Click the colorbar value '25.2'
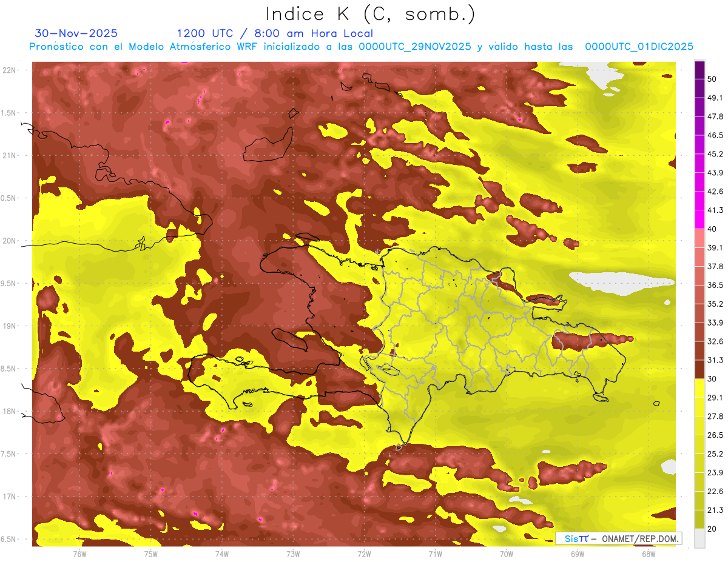This screenshot has width=728, height=562. 715,454
